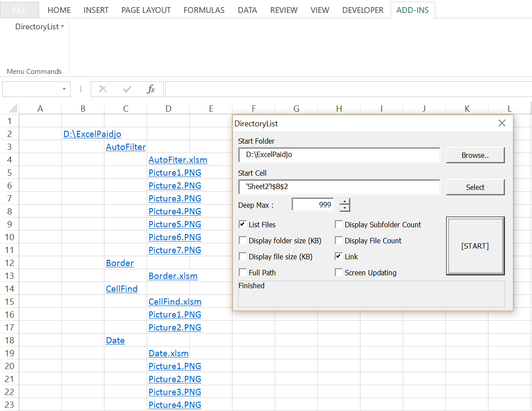The width and height of the screenshot is (532, 411).
Task: Open the PAGE LAYOUT tab
Action: pyautogui.click(x=146, y=10)
